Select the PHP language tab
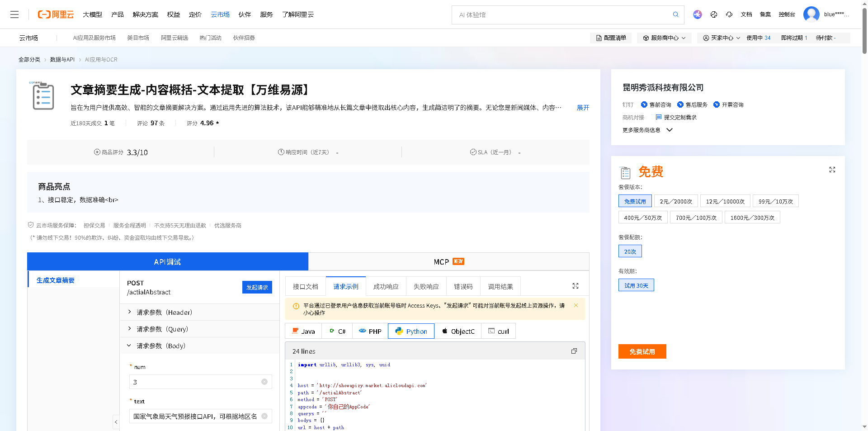868x431 pixels. pos(370,331)
